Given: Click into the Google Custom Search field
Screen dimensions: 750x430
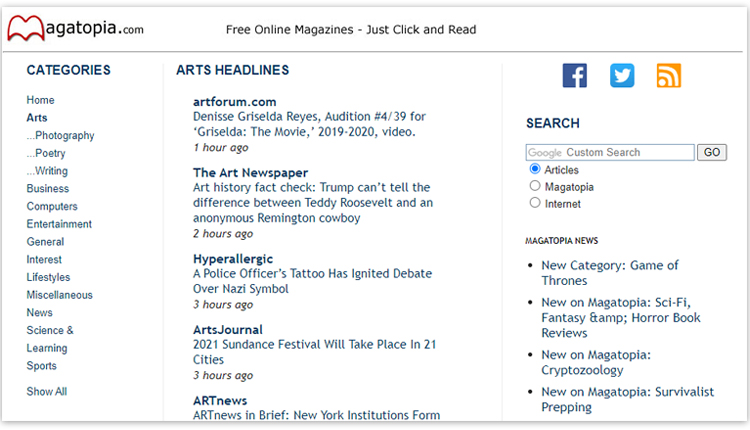Looking at the screenshot, I should 610,153.
